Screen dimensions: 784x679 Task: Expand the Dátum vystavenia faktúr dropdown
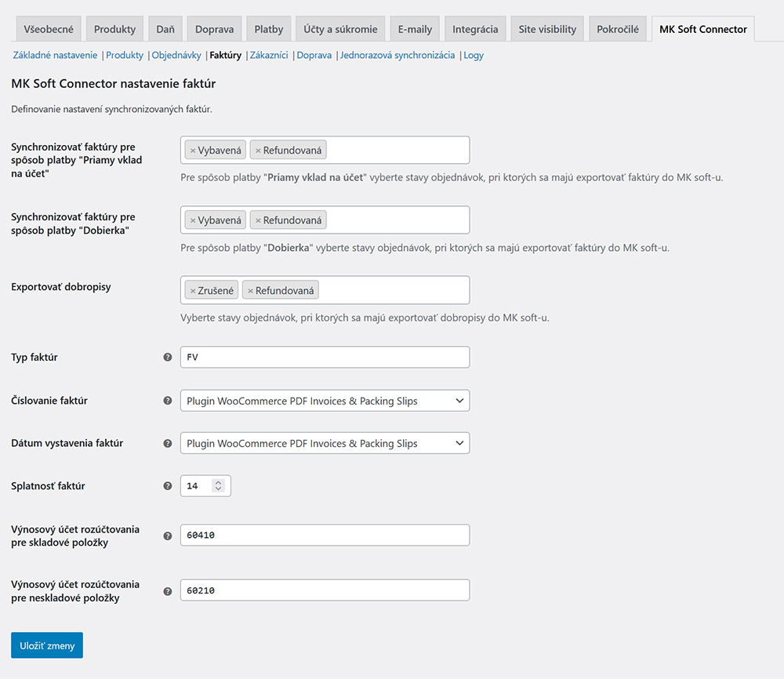(x=325, y=443)
